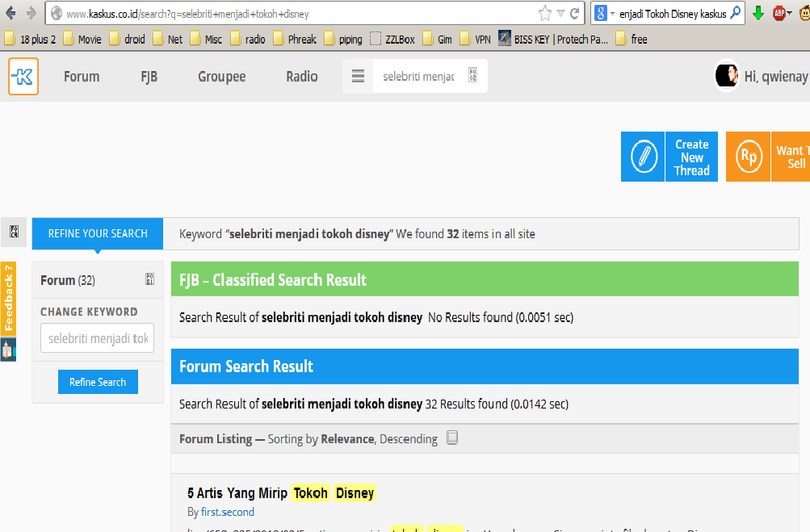Screen dimensions: 810x532
Task: Open the user avatar profile picture
Action: pos(726,75)
